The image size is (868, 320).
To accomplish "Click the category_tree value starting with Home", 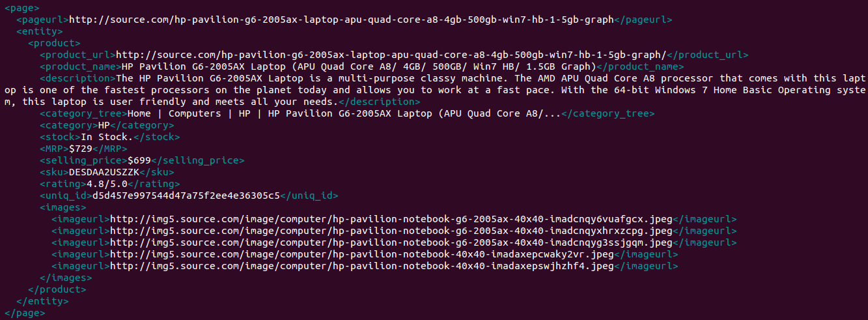I will 344,113.
